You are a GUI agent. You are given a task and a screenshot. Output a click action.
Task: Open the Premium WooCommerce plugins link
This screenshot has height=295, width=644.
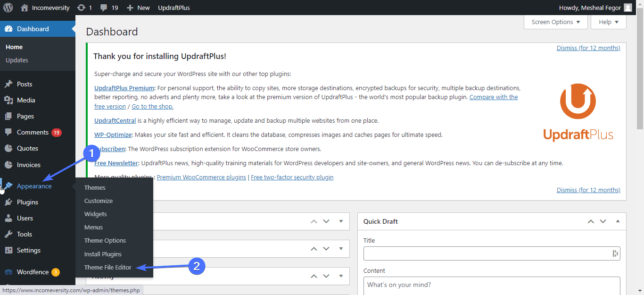[201, 177]
